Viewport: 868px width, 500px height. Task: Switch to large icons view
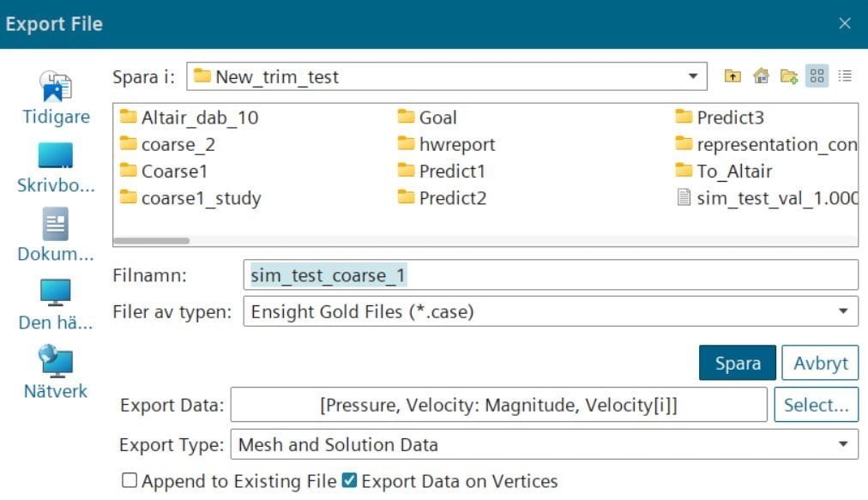pyautogui.click(x=817, y=75)
